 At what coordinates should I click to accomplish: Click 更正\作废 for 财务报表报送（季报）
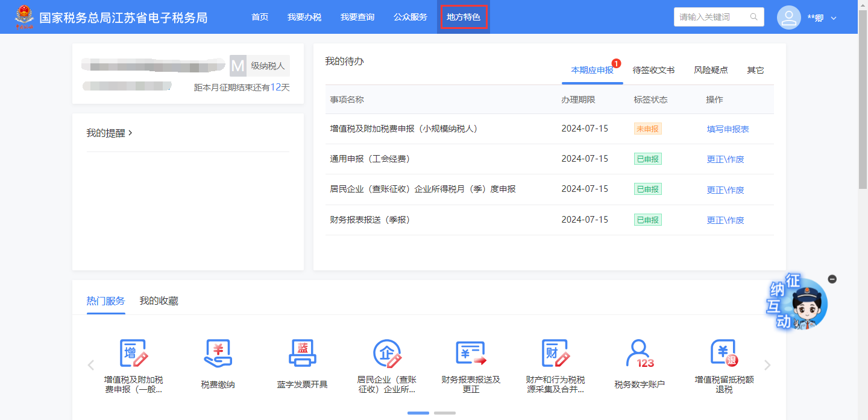pyautogui.click(x=725, y=220)
